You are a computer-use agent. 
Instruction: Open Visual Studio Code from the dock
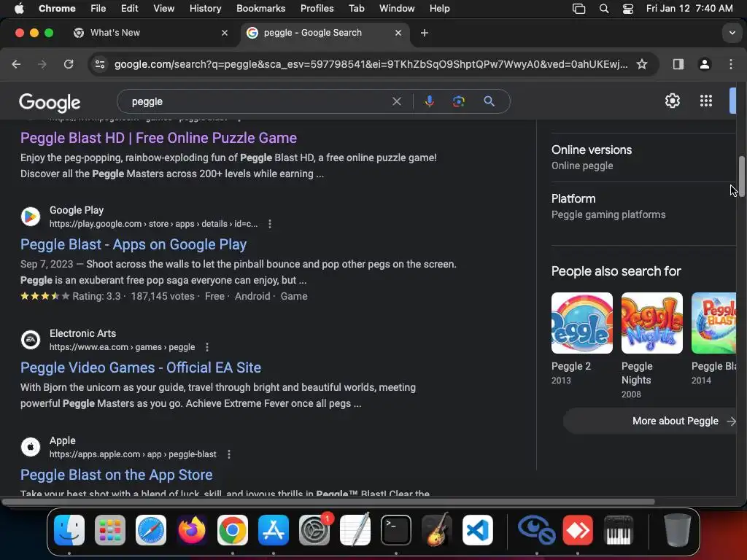tap(477, 530)
